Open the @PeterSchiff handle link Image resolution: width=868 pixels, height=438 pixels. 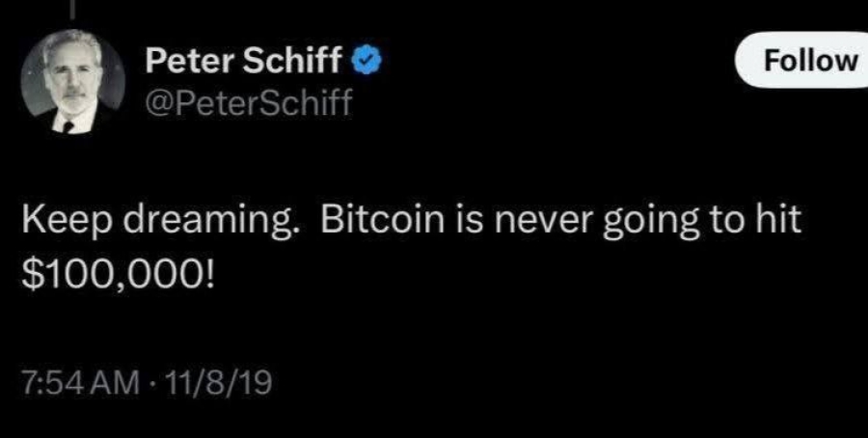249,102
